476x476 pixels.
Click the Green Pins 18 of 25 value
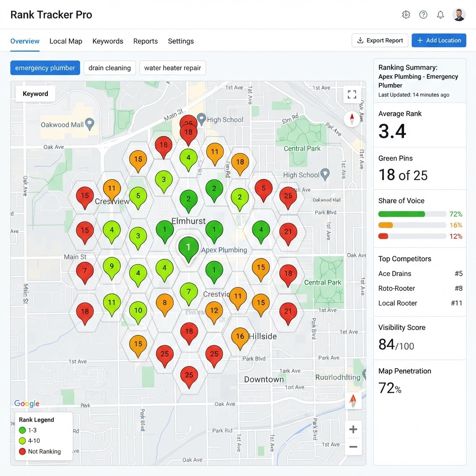click(x=403, y=175)
